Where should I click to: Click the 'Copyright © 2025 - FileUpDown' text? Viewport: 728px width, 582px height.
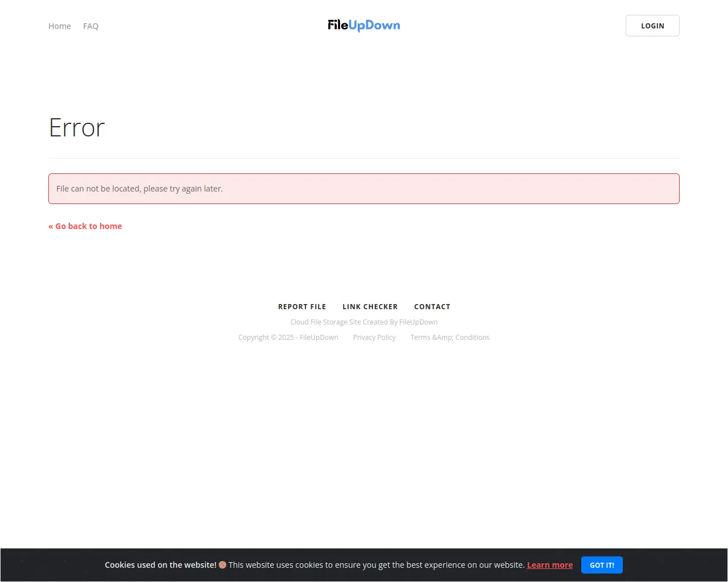point(288,338)
